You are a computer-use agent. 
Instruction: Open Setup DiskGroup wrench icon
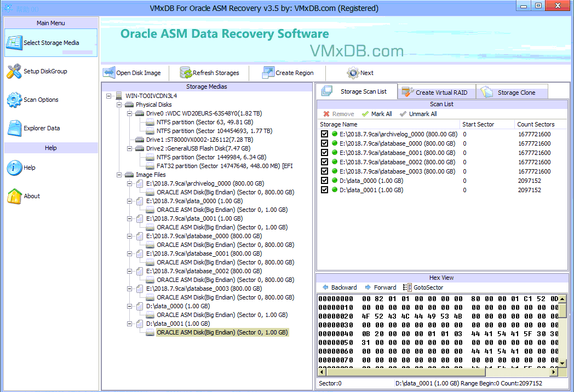14,71
